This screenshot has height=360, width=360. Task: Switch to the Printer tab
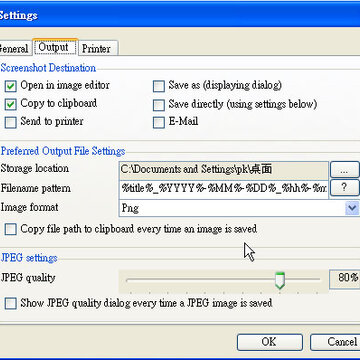97,49
